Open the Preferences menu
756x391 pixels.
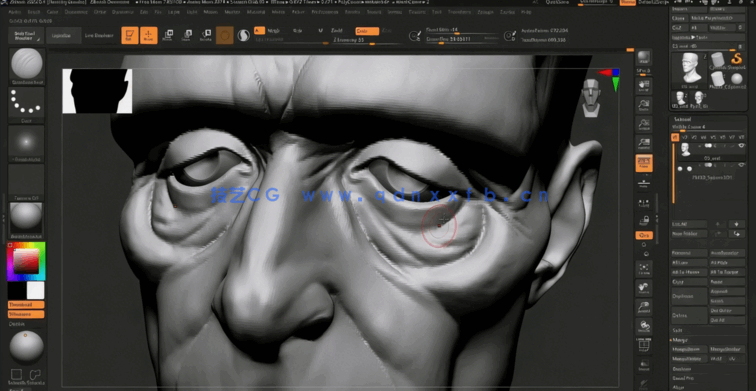(325, 12)
